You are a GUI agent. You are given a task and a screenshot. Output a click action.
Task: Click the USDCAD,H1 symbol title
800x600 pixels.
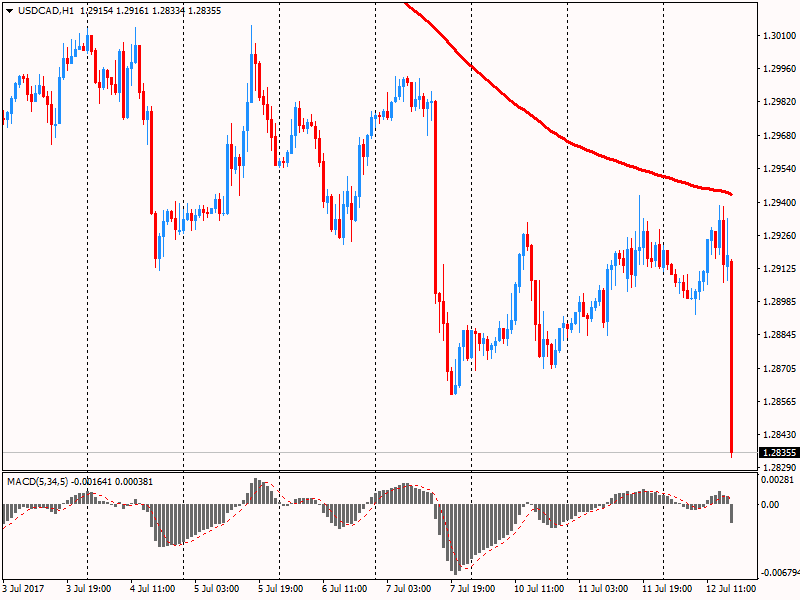46,11
